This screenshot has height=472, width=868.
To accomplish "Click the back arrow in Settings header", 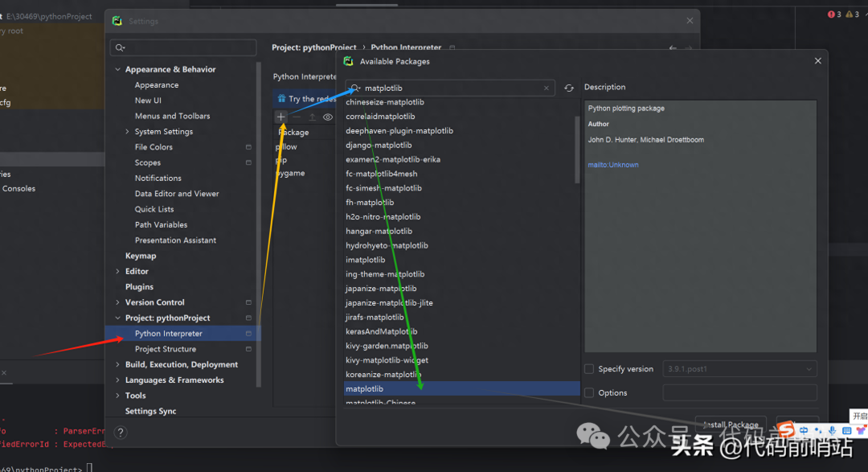I will coord(673,48).
